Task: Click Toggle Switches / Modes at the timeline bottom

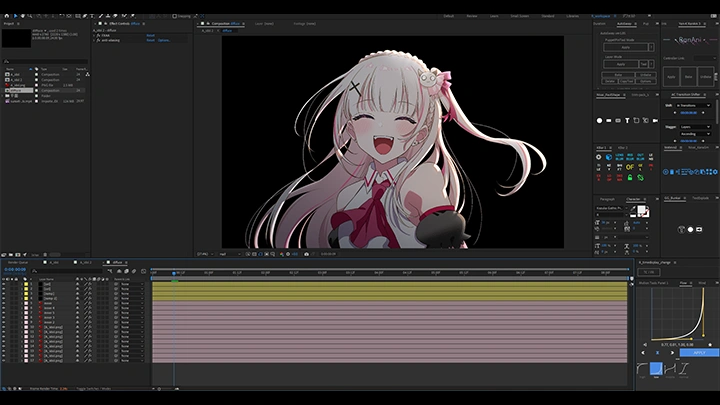Action: tap(94, 388)
